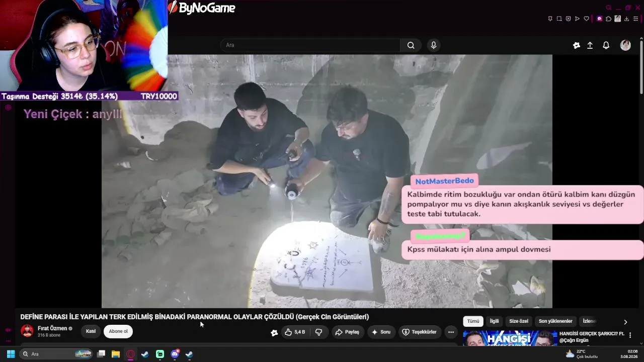
Task: Select the Son yüklenenler filter chip
Action: [555, 321]
